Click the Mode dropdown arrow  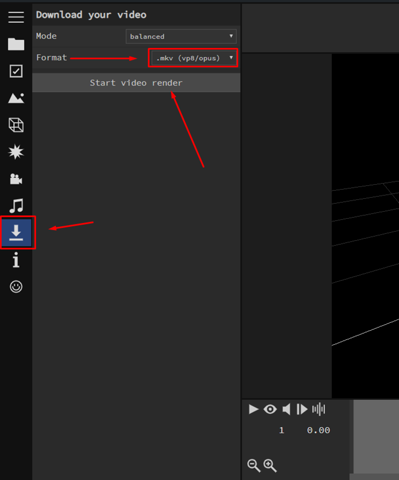[231, 36]
